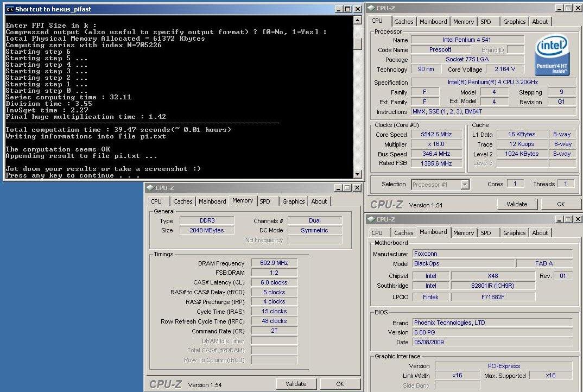Switch to SPD tab in the CPU-Z memory window
Image resolution: width=583 pixels, height=392 pixels.
coord(265,201)
